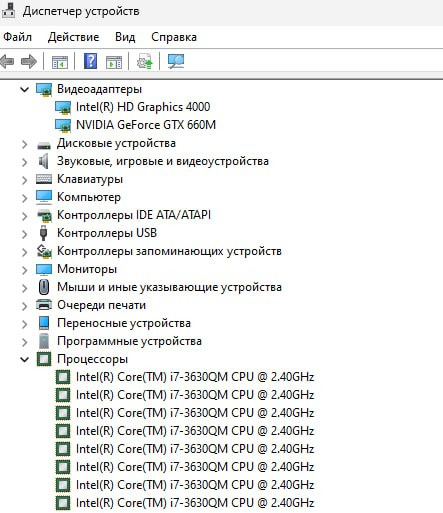Select the Клавиатуры label
This screenshot has width=443, height=513.
tap(90, 179)
